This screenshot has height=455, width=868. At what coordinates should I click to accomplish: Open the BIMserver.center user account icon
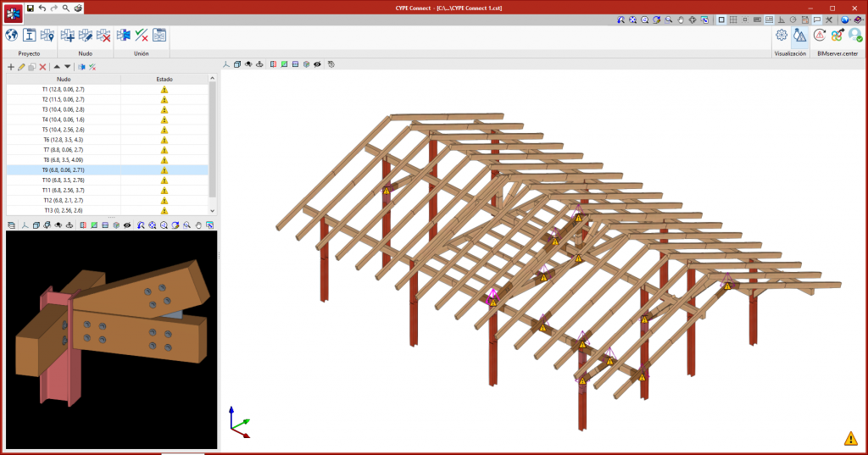point(854,35)
